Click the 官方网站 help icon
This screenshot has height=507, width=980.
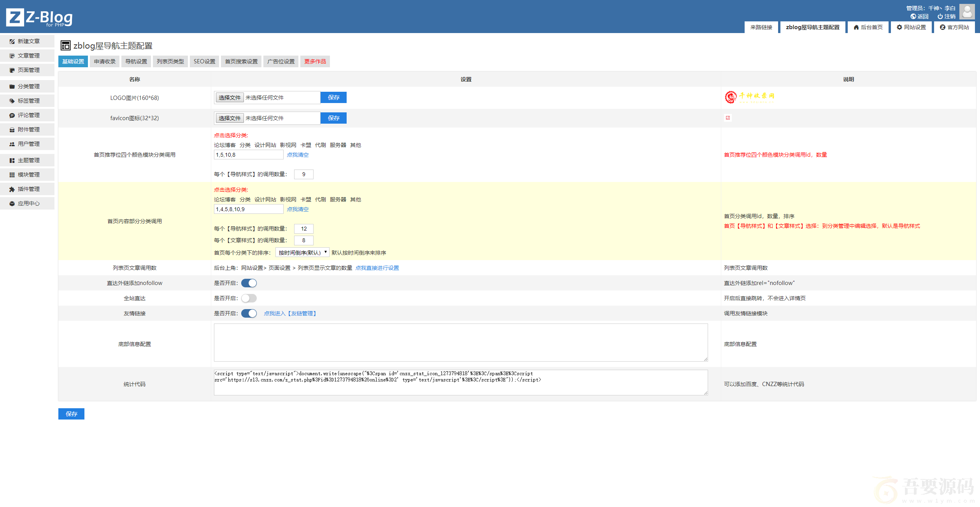(942, 27)
